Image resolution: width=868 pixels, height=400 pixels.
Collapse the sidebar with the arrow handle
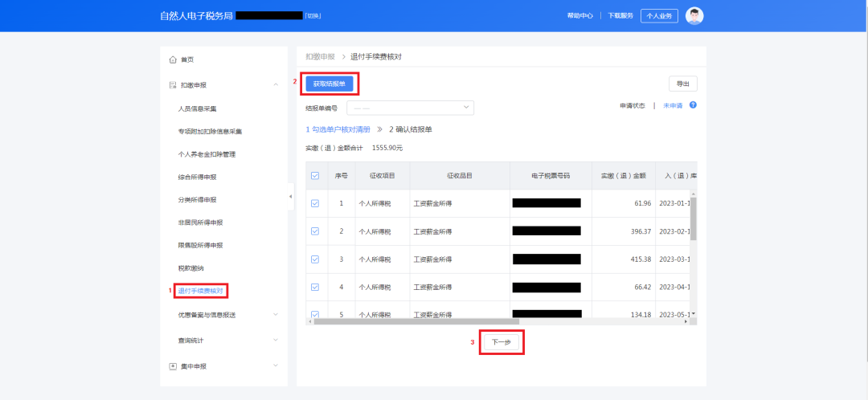[291, 197]
